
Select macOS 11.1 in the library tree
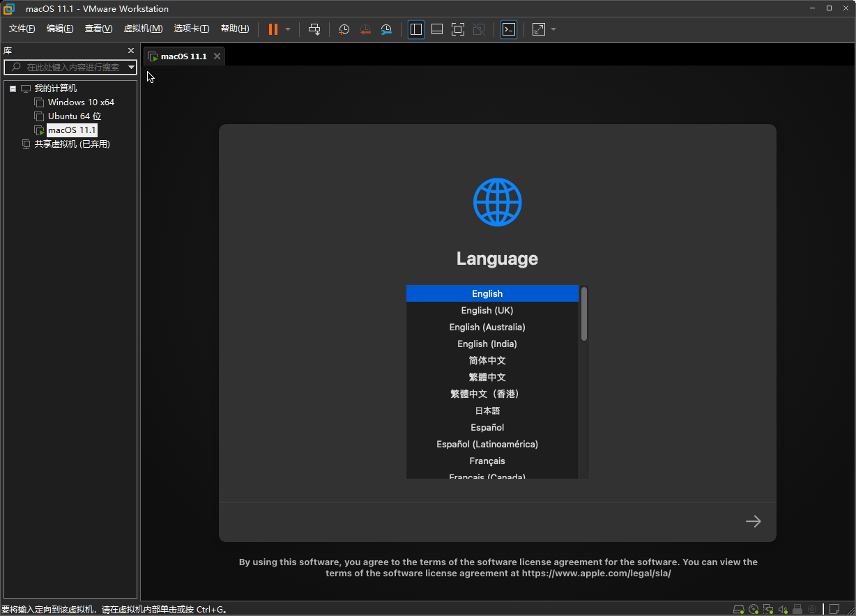pos(72,130)
